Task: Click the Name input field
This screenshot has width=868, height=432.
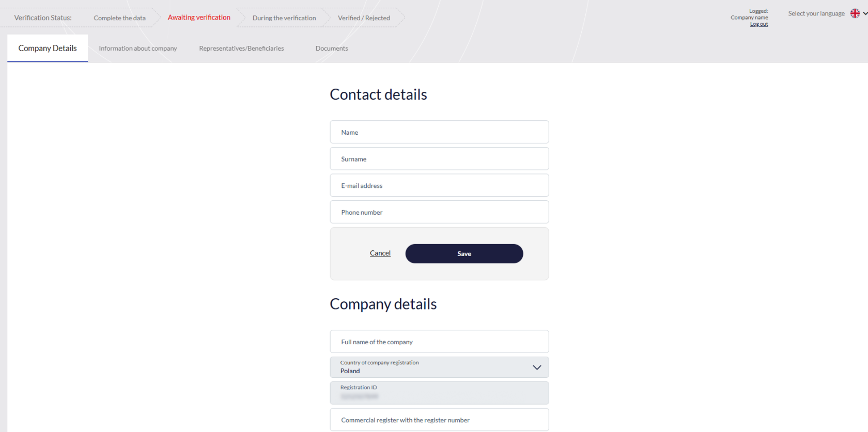Action: 439,132
